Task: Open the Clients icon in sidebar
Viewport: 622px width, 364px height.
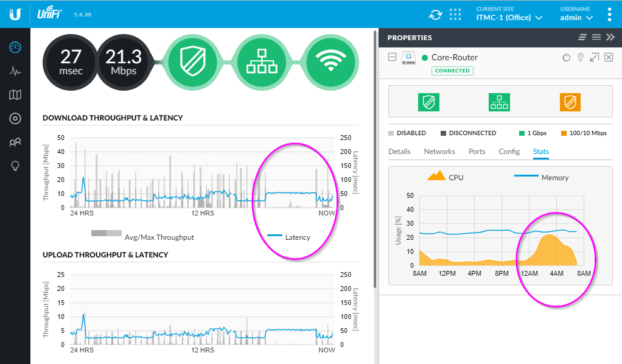Action: point(15,142)
